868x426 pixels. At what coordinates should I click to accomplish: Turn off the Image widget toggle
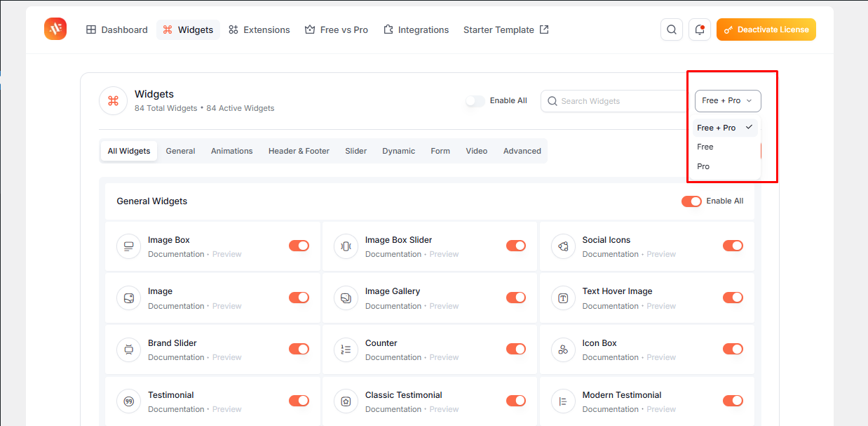[x=299, y=298]
